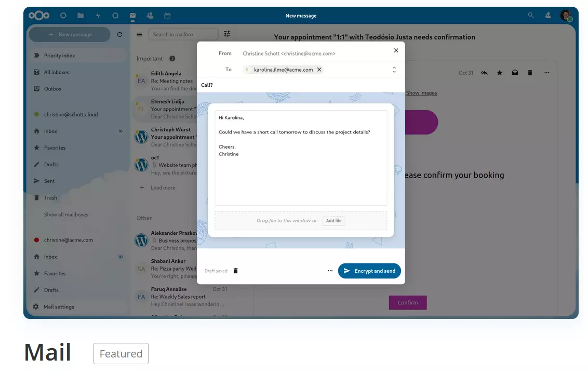Open the Calendar app icon

(167, 16)
